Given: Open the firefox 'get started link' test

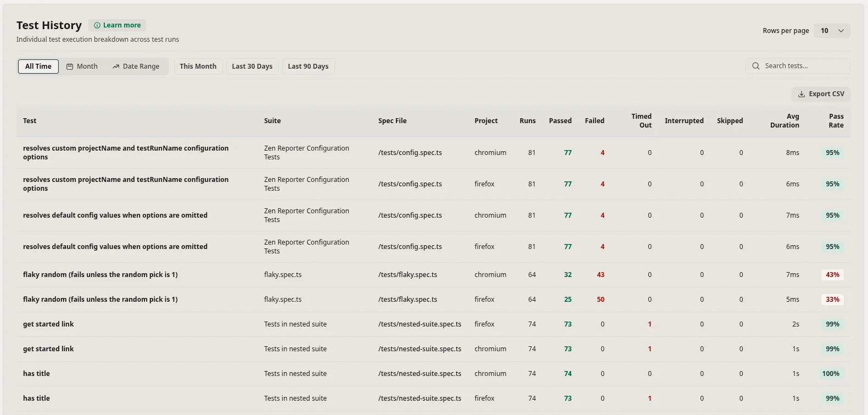Looking at the screenshot, I should [x=48, y=324].
